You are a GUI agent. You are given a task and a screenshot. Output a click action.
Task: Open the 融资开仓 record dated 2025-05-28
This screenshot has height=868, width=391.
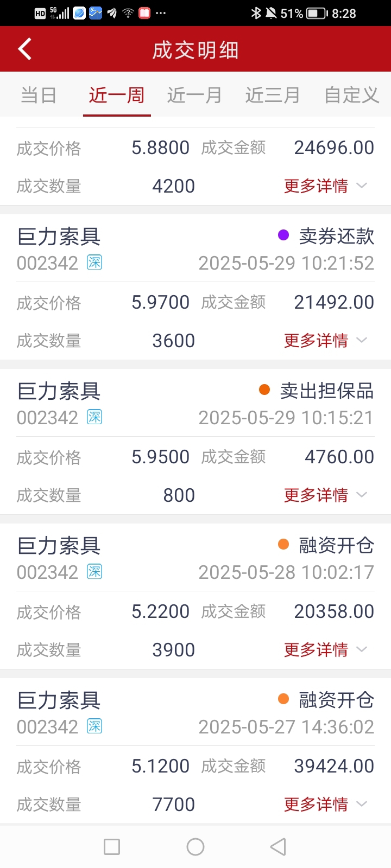point(195,596)
